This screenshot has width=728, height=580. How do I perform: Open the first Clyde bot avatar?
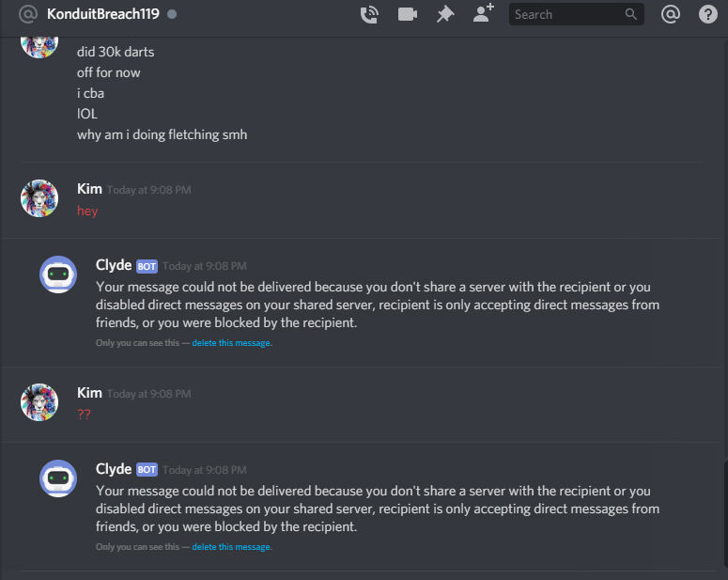tap(58, 274)
